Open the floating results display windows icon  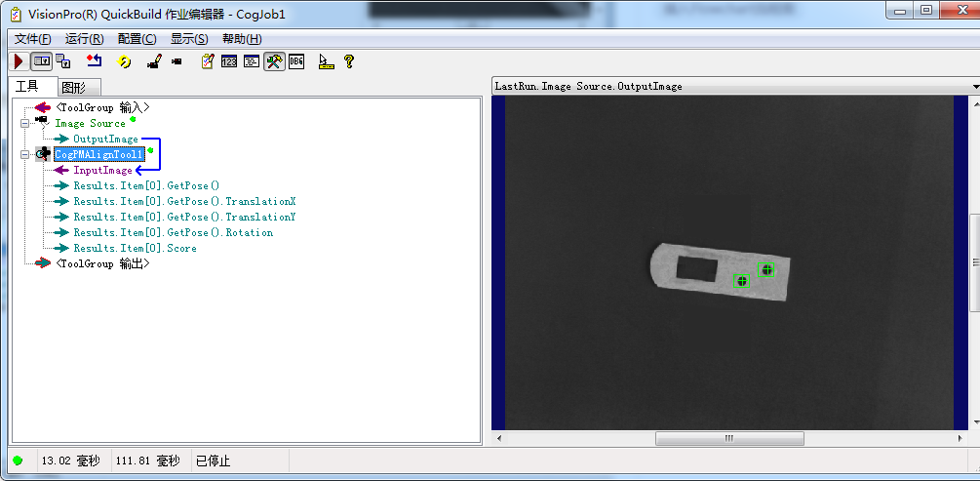tap(63, 61)
